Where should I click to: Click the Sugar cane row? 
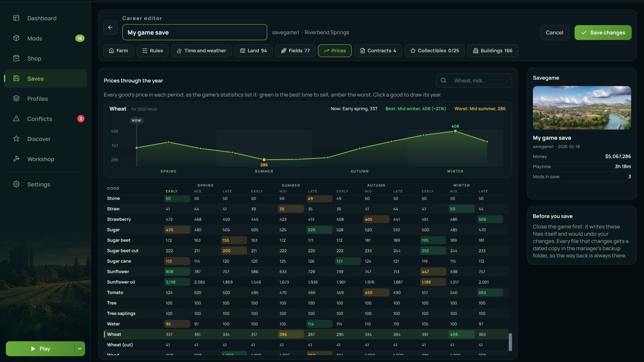click(306, 261)
